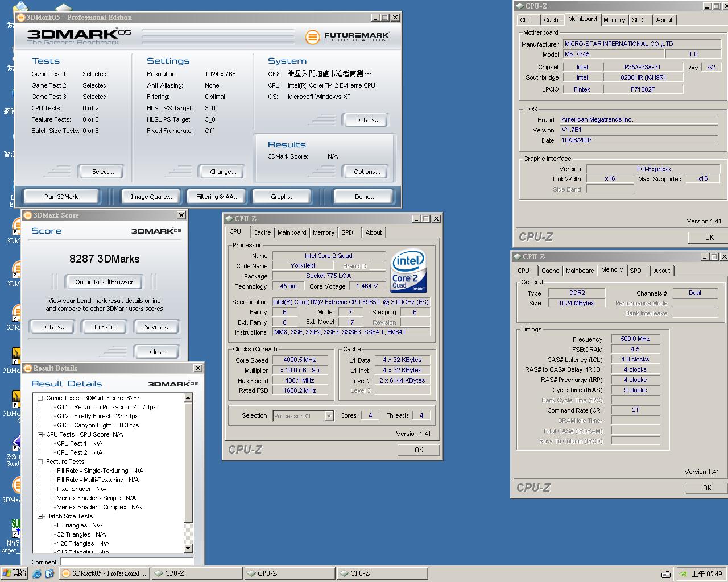Launch Internet Explorer from quick launch
Image resolution: width=728 pixels, height=582 pixels.
point(37,573)
